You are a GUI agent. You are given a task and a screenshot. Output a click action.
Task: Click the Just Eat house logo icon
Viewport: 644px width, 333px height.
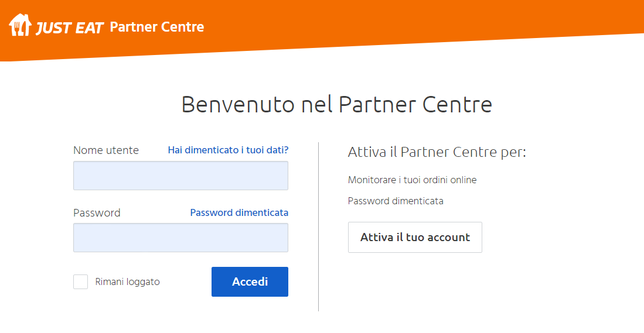coord(20,25)
